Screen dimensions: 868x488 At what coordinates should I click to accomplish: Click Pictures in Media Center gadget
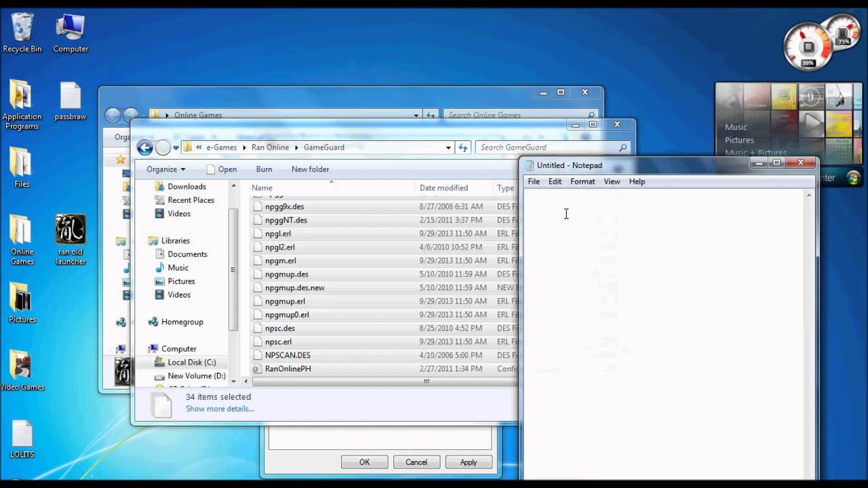pyautogui.click(x=739, y=140)
